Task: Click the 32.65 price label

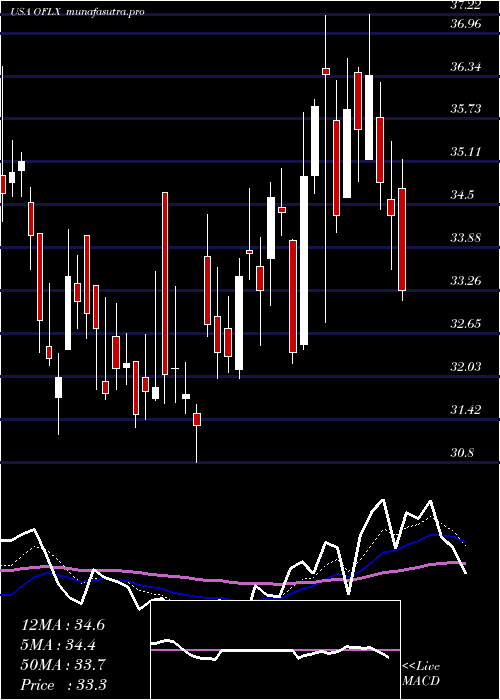Action: coord(465,324)
